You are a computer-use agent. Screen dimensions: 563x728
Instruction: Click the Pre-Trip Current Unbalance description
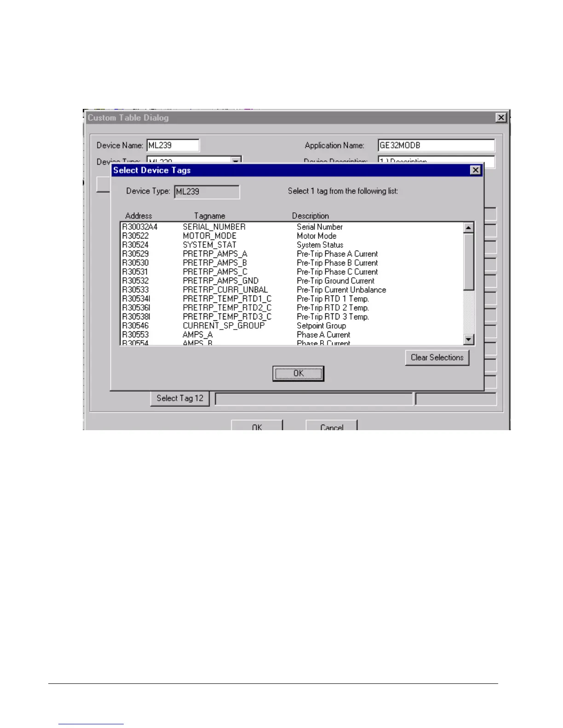[341, 290]
